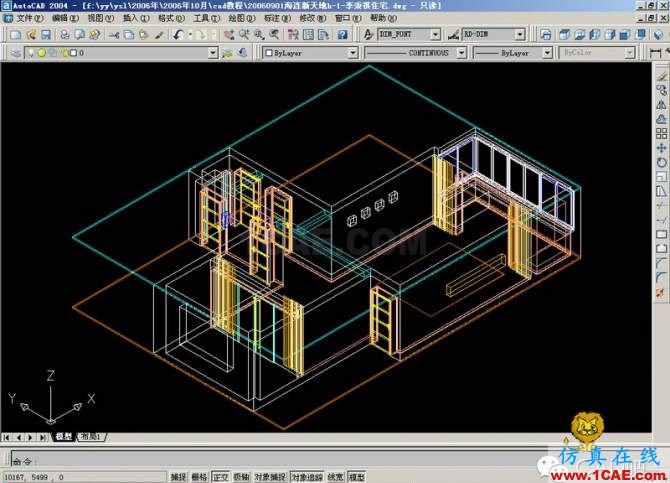Open the ByLayer color control dropdown

(x=353, y=53)
